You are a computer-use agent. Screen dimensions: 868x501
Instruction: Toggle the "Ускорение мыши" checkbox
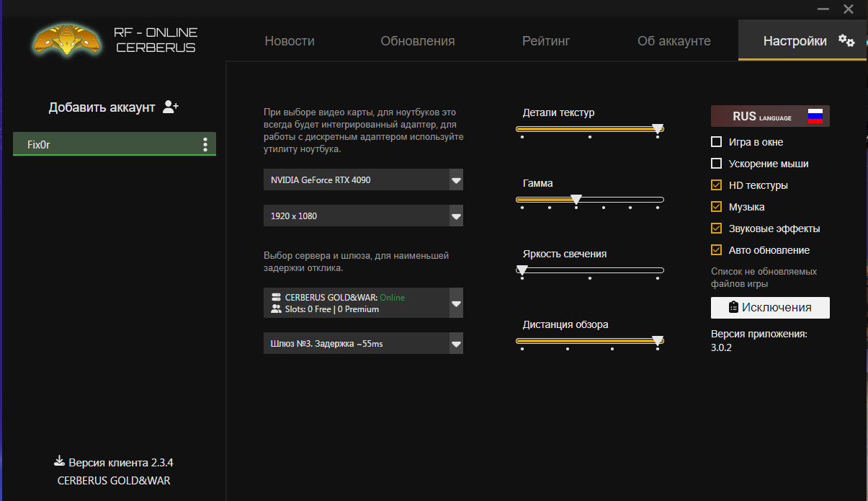tap(716, 164)
